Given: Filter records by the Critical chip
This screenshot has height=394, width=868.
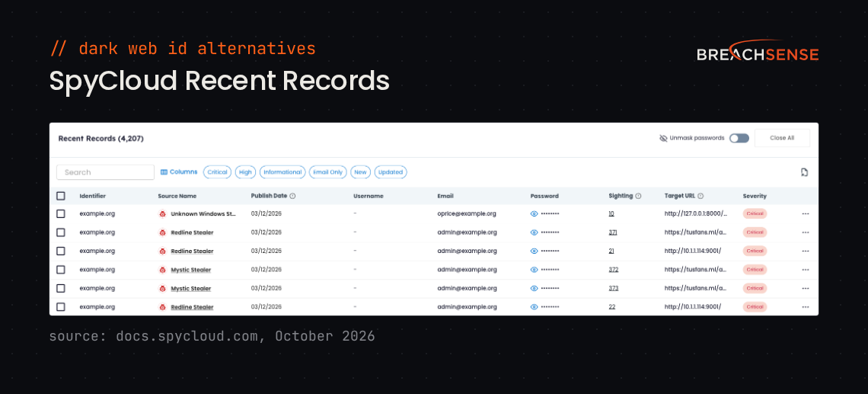Looking at the screenshot, I should pos(218,172).
